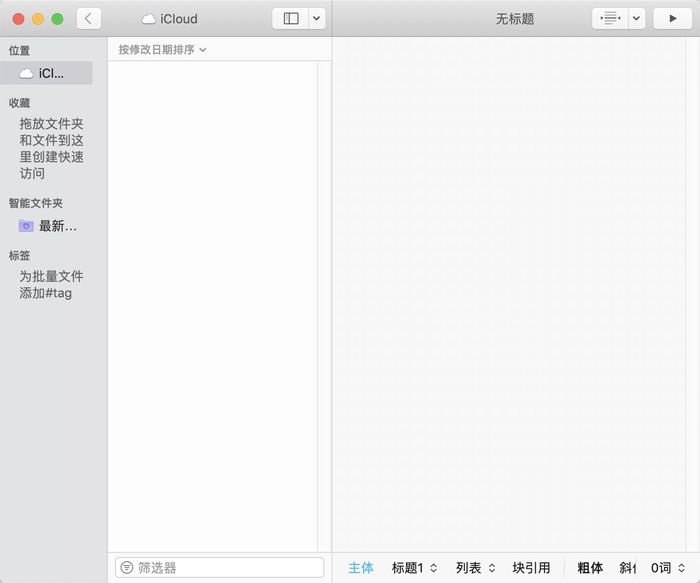The width and height of the screenshot is (700, 583).
Task: Toggle the partially visible 斜体 italic button
Action: tap(627, 568)
